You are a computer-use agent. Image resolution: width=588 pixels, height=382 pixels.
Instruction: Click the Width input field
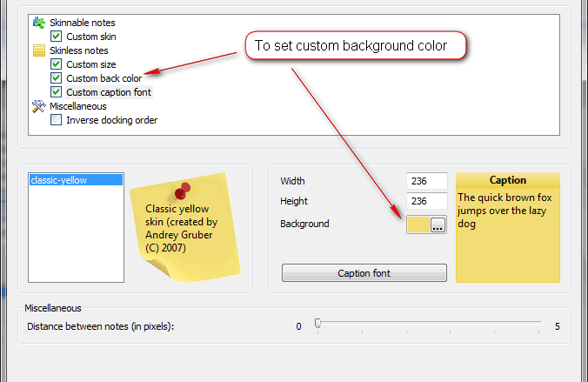click(x=427, y=181)
